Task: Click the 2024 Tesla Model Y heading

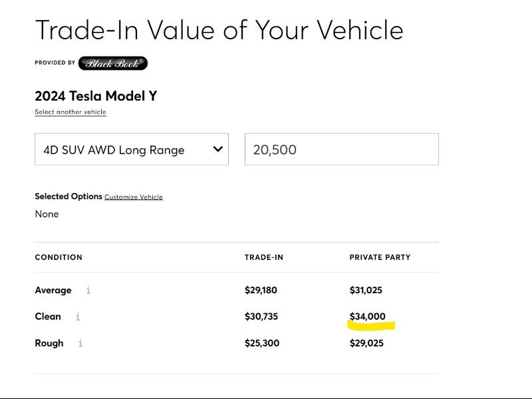Action: (96, 96)
